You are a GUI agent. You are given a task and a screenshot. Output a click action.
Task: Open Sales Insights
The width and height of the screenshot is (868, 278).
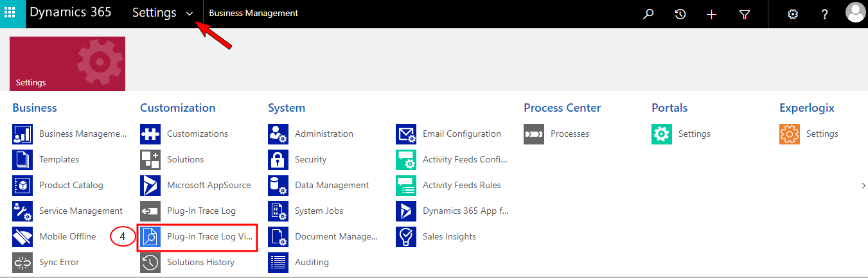(449, 236)
